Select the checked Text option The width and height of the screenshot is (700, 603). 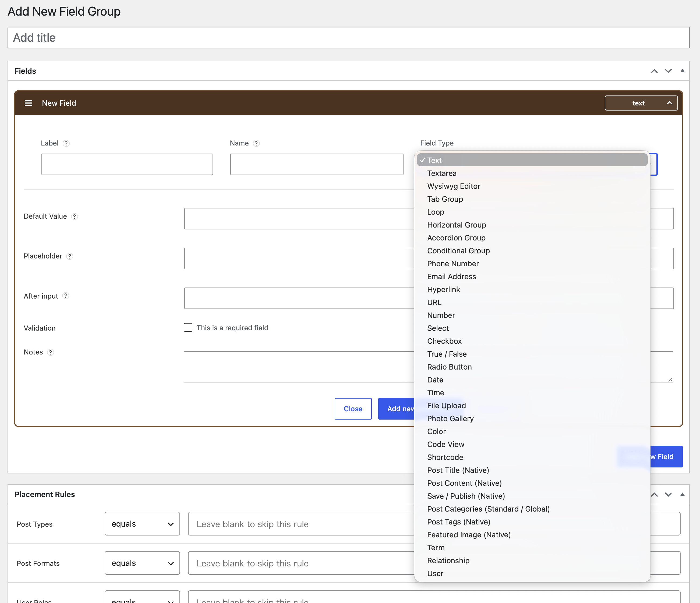[532, 160]
